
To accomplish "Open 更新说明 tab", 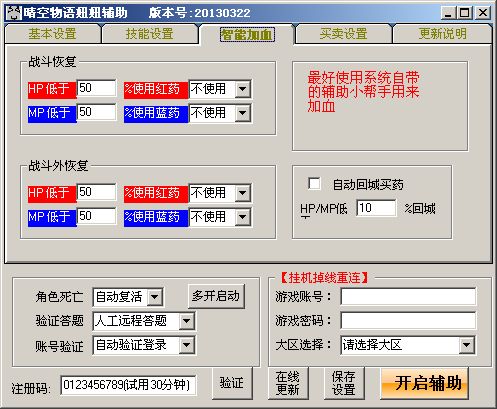I will pos(442,34).
